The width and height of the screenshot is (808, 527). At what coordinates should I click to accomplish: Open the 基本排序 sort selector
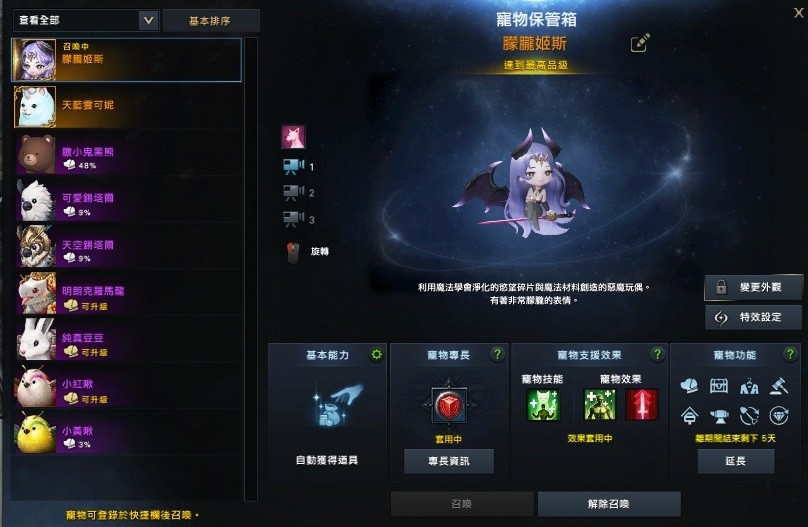click(211, 21)
